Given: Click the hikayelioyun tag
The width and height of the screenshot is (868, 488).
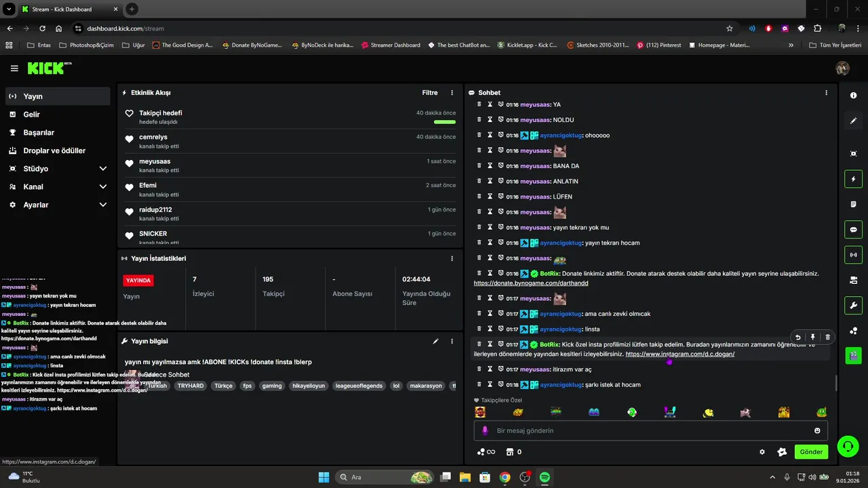Looking at the screenshot, I should point(308,386).
